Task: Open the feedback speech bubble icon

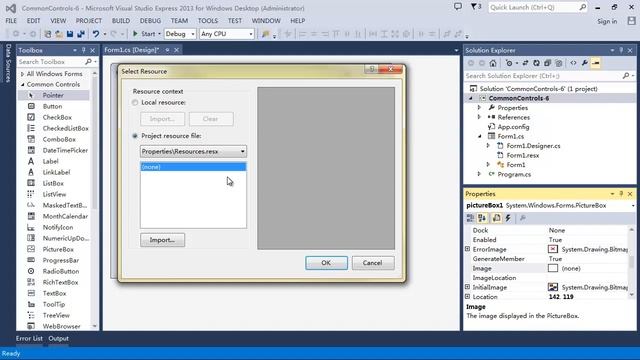Action: 458,7
